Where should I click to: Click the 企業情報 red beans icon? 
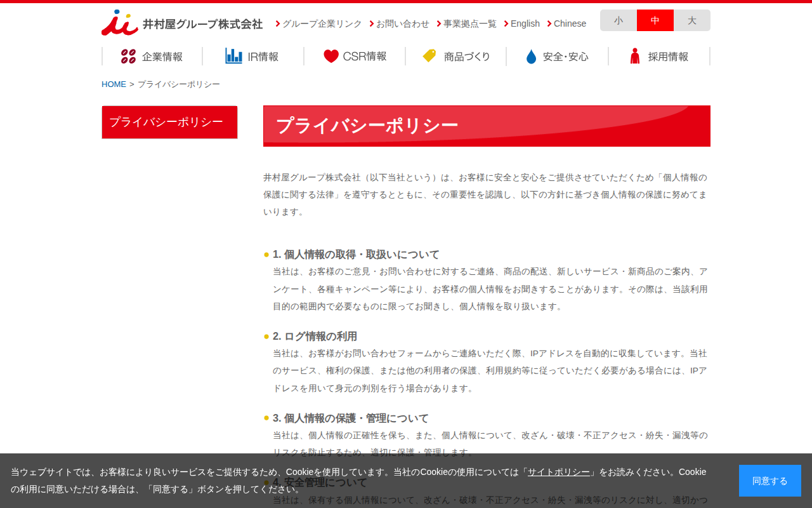tap(129, 57)
